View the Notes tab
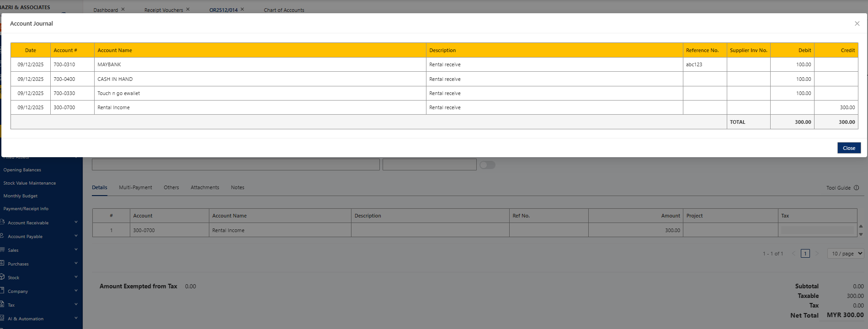The height and width of the screenshot is (329, 868). (238, 187)
